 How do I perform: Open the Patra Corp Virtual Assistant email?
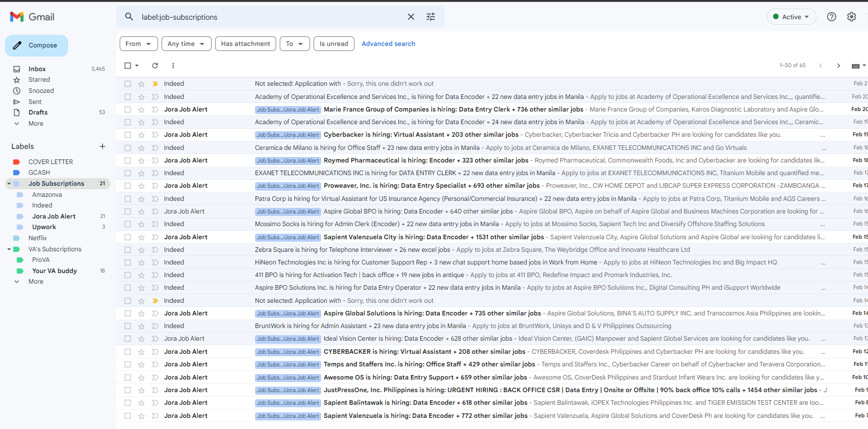click(x=492, y=199)
